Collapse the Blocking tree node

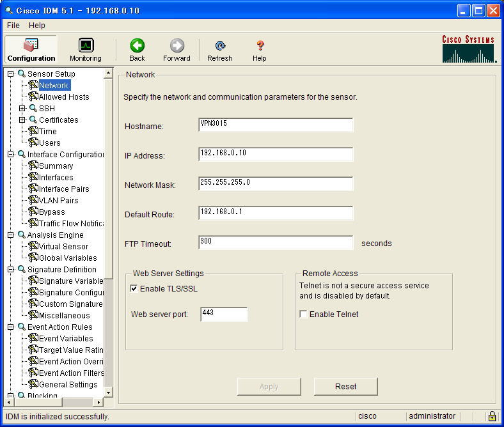[11, 395]
